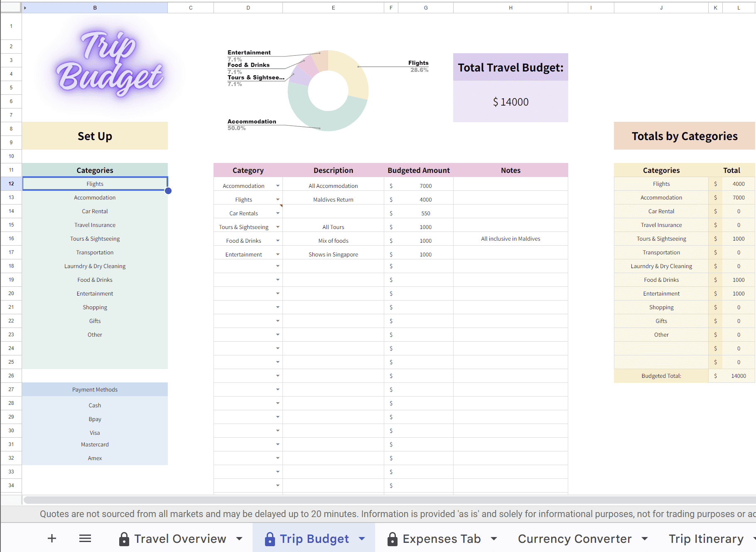Image resolution: width=756 pixels, height=552 pixels.
Task: Click the blue fill handle on Flights cell
Action: pyautogui.click(x=168, y=191)
